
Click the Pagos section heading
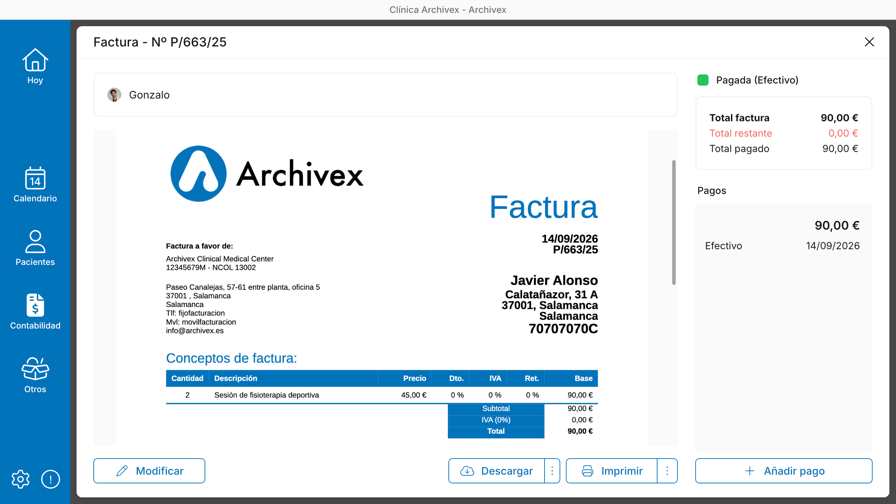[711, 190]
